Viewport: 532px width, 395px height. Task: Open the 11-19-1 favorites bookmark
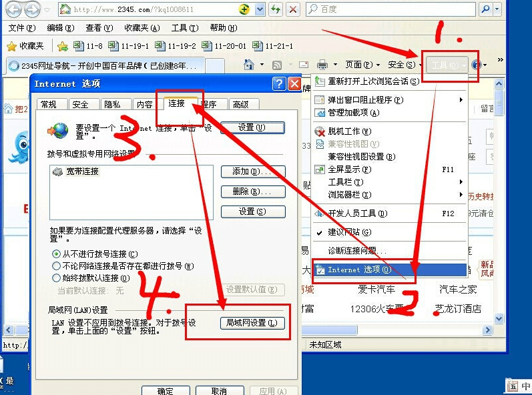click(129, 46)
